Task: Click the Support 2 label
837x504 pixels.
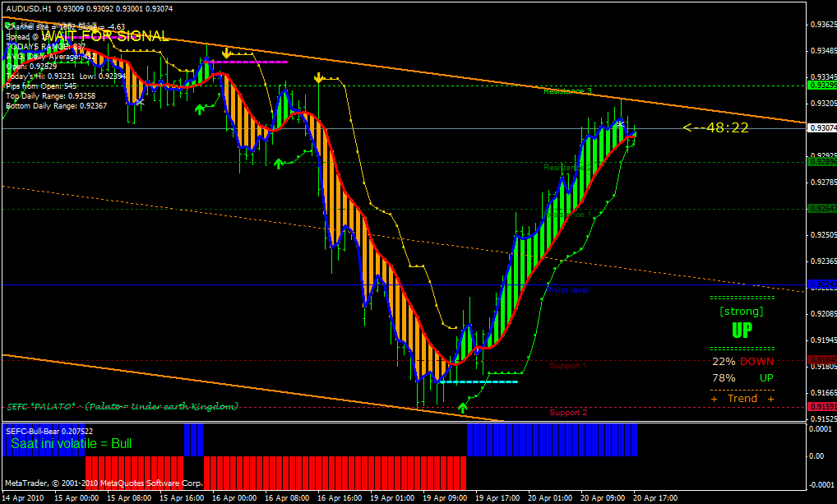Action: coord(568,412)
